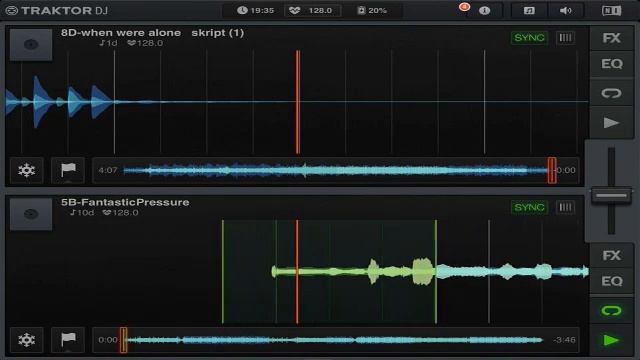Open the audio volume settings icon
Viewport: 640px width, 360px height.
point(566,11)
